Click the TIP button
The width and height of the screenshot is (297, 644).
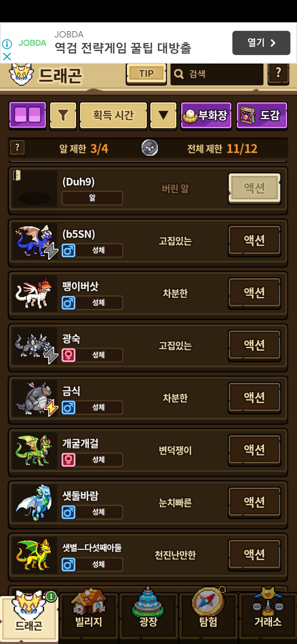(146, 74)
